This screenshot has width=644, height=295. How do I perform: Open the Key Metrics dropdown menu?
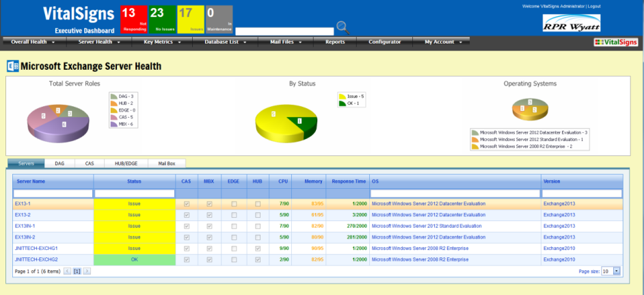pos(162,42)
